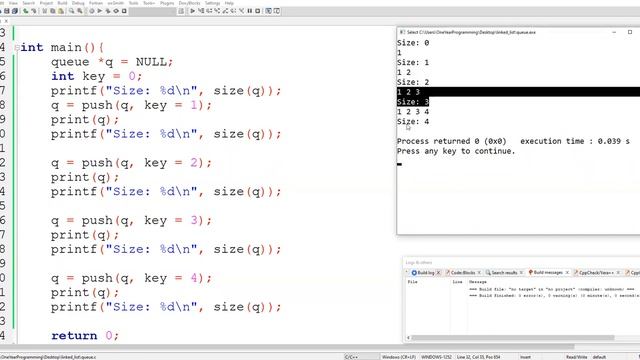Click the Cut toolbar icon
The width and height of the screenshot is (640, 360).
(44, 11)
